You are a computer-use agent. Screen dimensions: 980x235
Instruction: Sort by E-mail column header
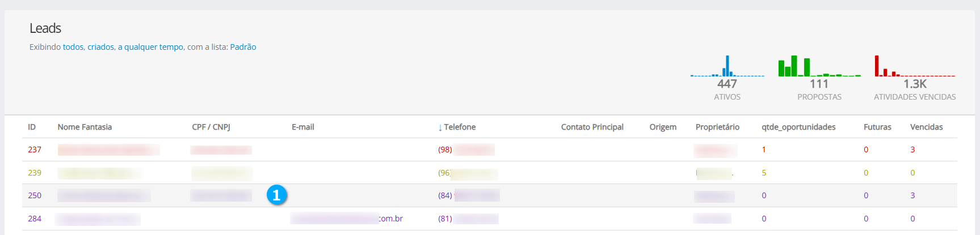tap(303, 127)
